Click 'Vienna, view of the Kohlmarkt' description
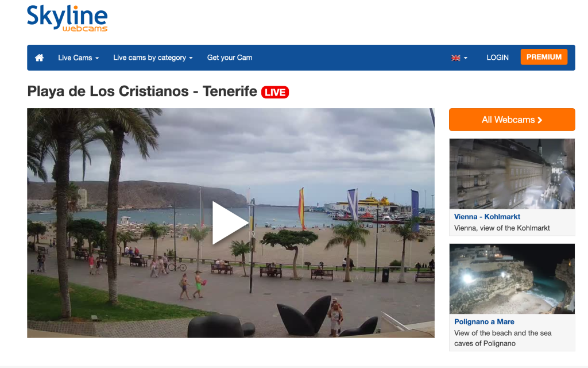 pyautogui.click(x=502, y=228)
